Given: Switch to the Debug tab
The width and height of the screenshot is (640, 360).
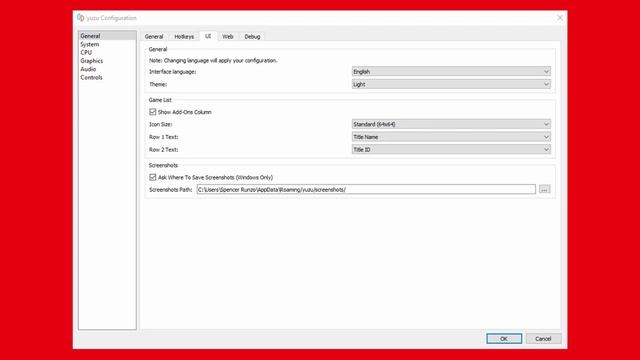Looking at the screenshot, I should 252,36.
